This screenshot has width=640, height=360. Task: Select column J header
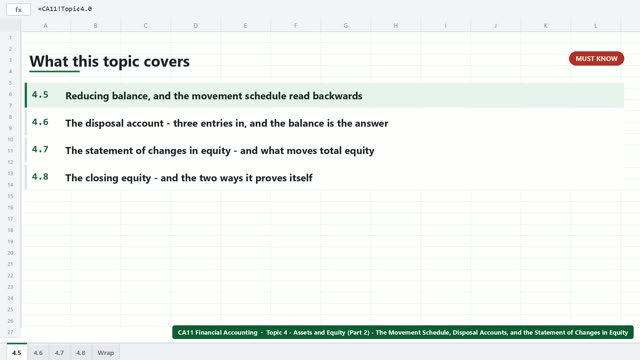(x=496, y=25)
